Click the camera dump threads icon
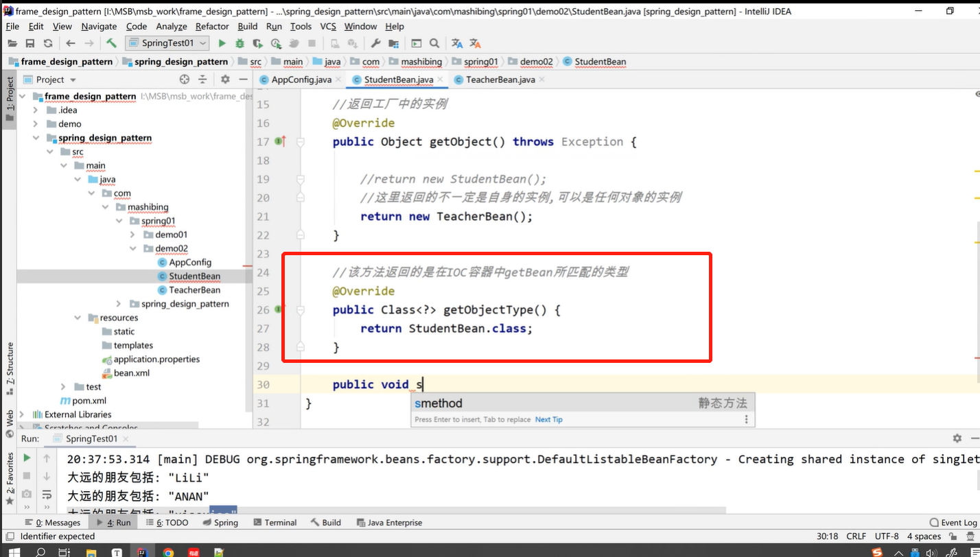The height and width of the screenshot is (557, 980). (27, 493)
